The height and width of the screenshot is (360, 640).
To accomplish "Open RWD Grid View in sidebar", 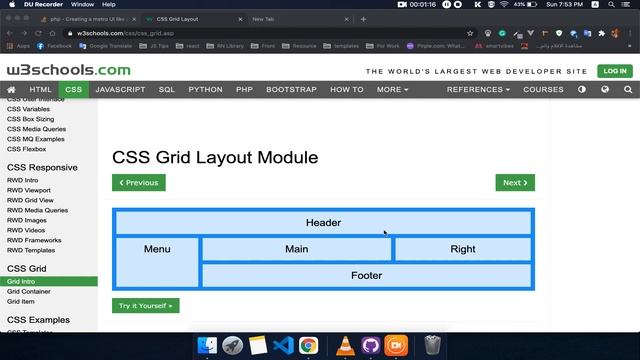I will point(30,200).
